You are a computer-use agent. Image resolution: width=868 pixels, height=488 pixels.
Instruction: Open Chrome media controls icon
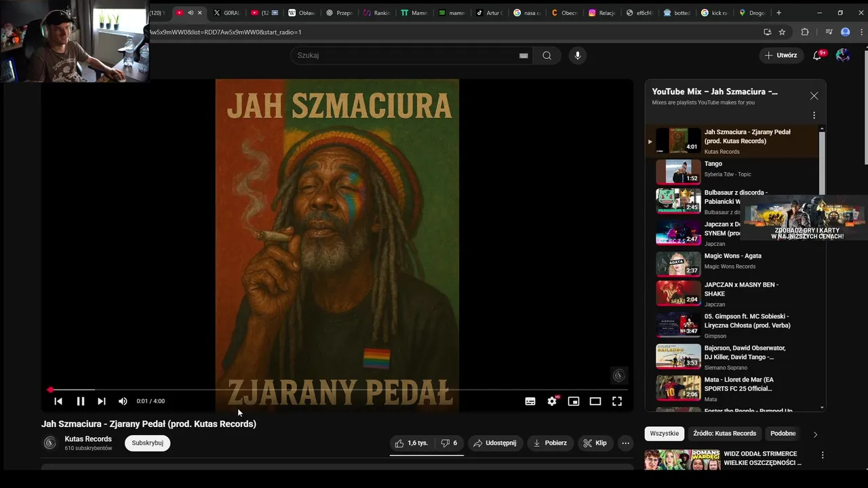829,32
